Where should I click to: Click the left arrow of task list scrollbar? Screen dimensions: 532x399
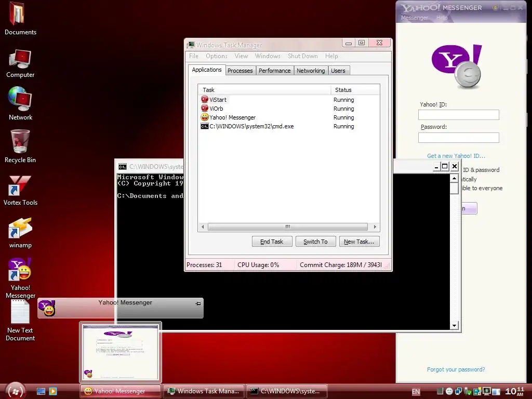pyautogui.click(x=203, y=227)
